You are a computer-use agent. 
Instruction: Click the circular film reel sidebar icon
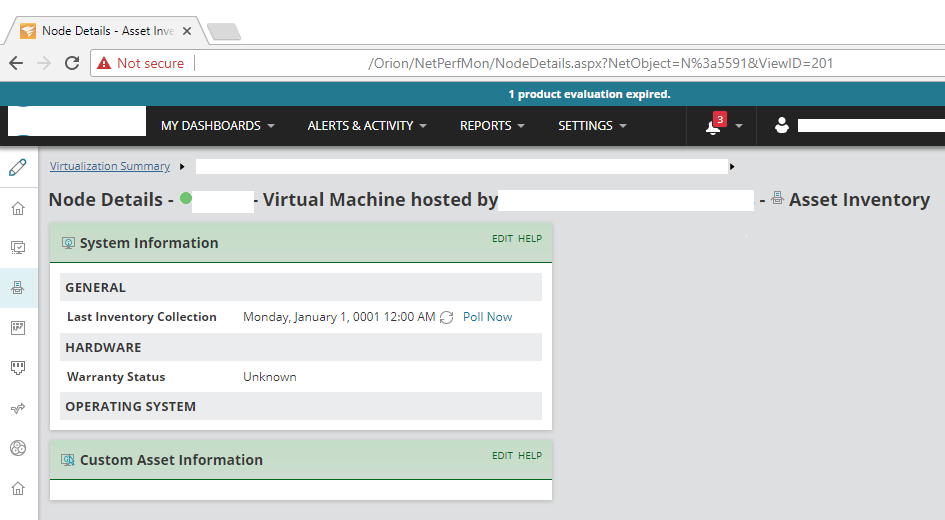[x=18, y=448]
